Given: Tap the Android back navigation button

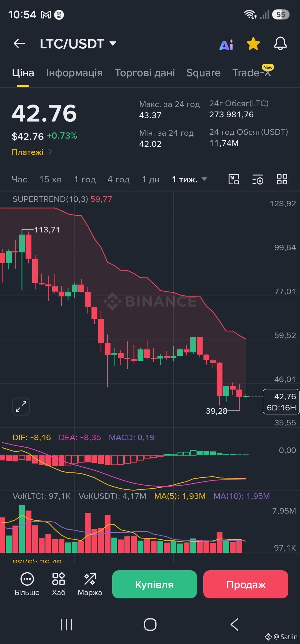Looking at the screenshot, I should [x=234, y=625].
